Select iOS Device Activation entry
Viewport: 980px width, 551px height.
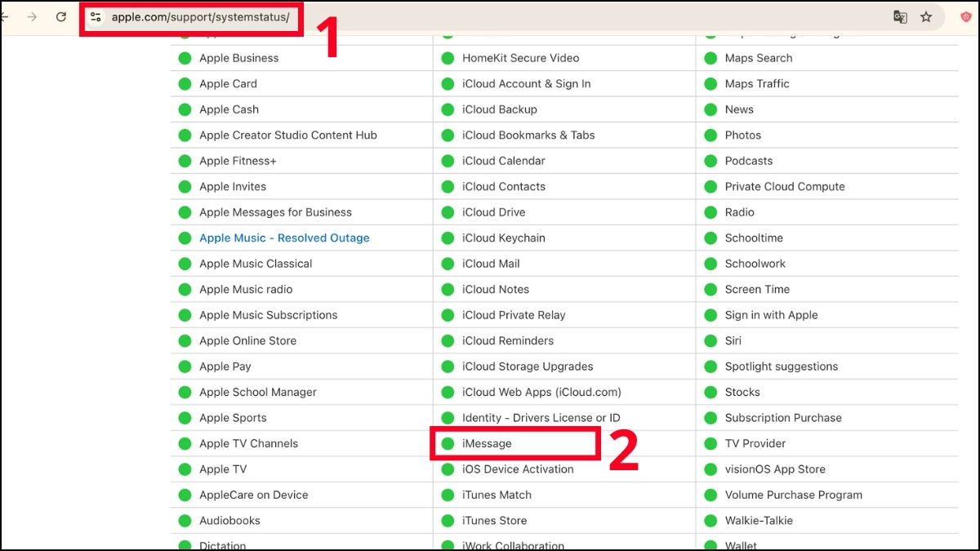point(518,469)
